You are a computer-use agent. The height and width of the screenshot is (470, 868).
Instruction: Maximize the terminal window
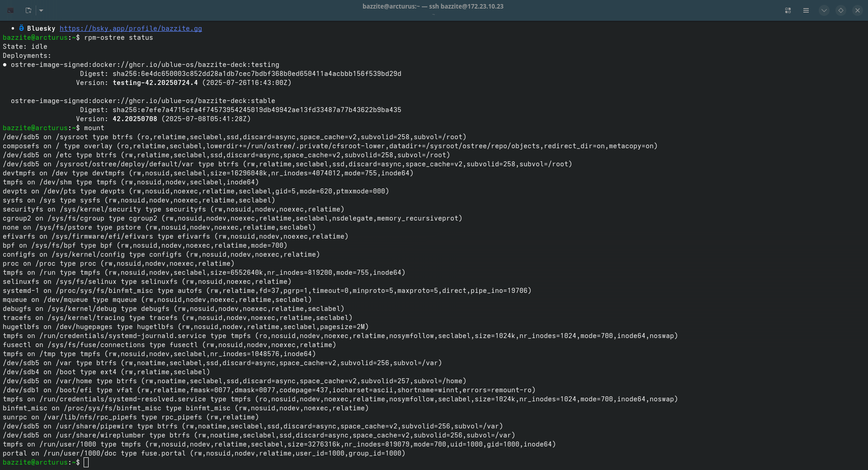point(841,10)
